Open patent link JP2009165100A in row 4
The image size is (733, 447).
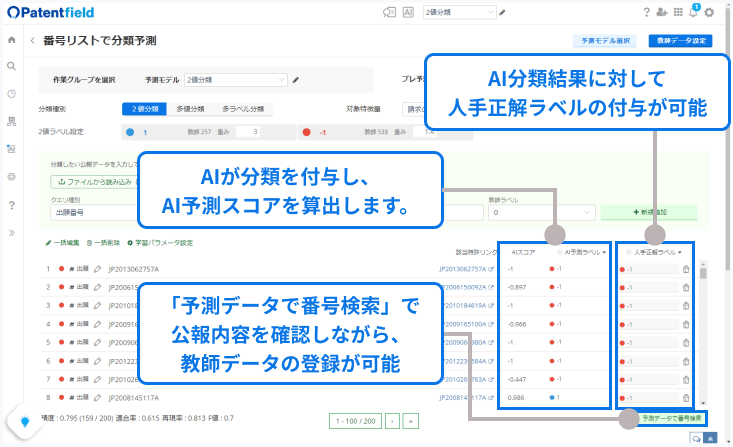[x=466, y=324]
